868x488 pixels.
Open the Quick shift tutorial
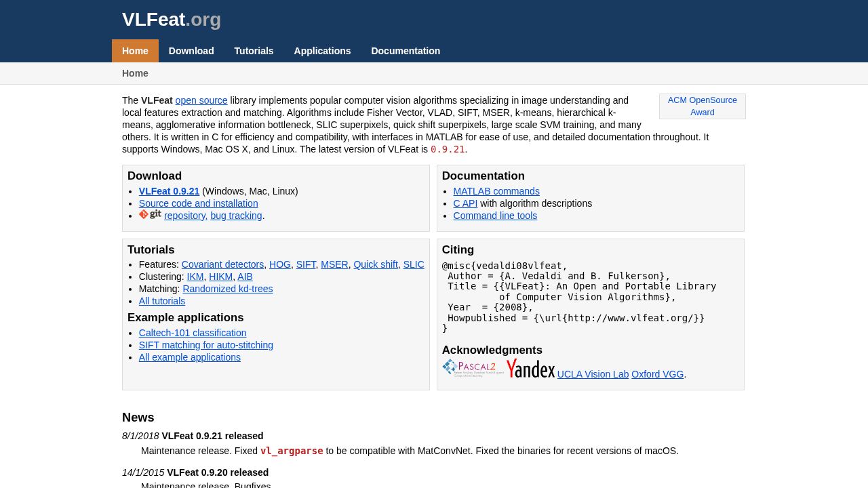coord(376,264)
